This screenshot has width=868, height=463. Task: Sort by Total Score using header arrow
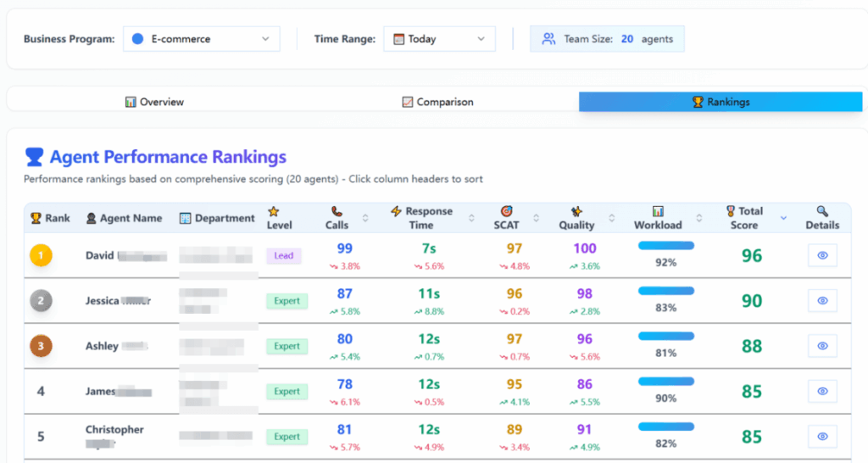click(783, 218)
